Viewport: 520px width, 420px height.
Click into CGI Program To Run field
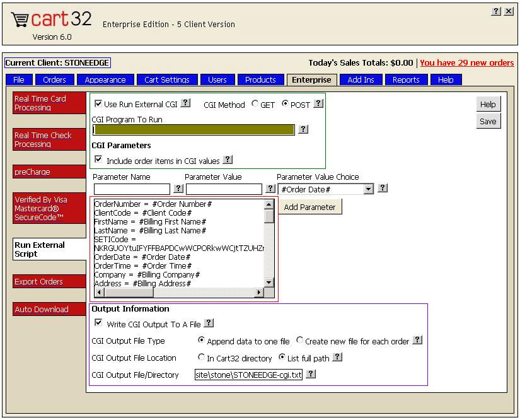(x=194, y=130)
